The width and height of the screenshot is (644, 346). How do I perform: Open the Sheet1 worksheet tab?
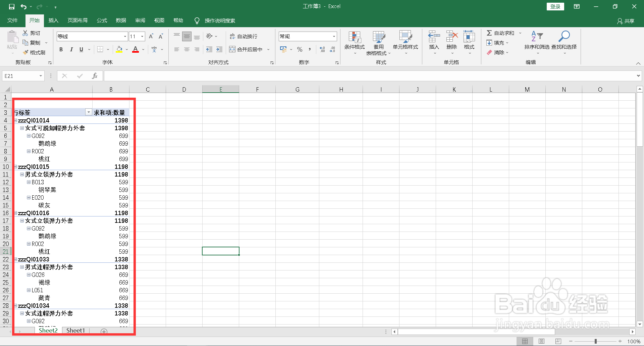coord(75,331)
